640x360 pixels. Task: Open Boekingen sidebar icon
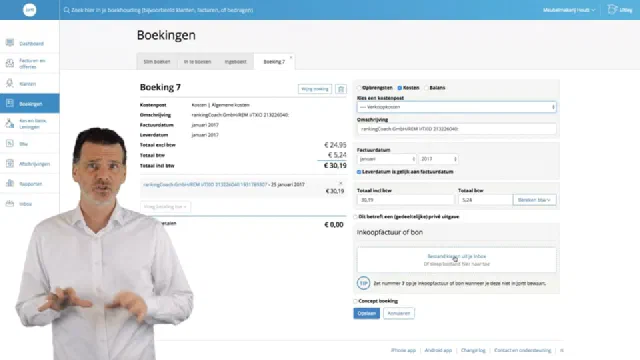pos(10,103)
